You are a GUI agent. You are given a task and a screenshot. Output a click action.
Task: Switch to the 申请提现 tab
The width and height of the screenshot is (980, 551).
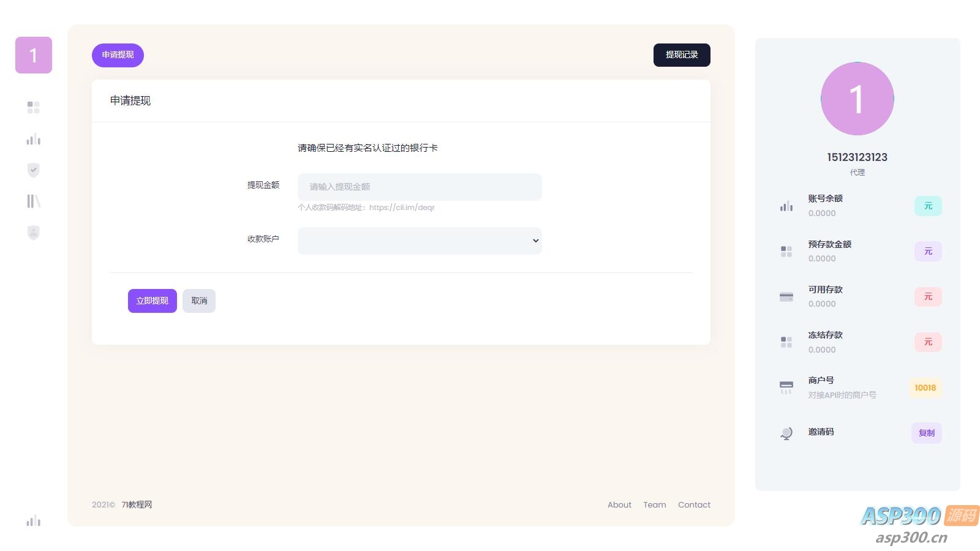(118, 55)
